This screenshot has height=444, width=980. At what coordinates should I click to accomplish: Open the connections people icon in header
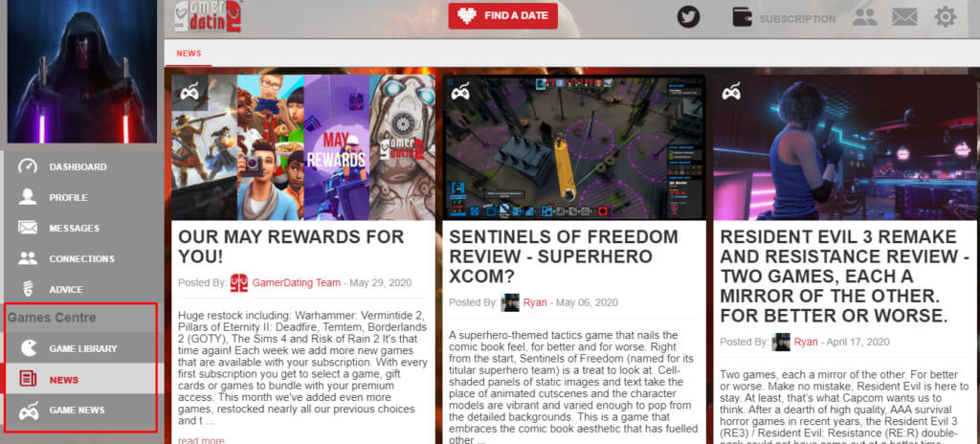pyautogui.click(x=865, y=17)
